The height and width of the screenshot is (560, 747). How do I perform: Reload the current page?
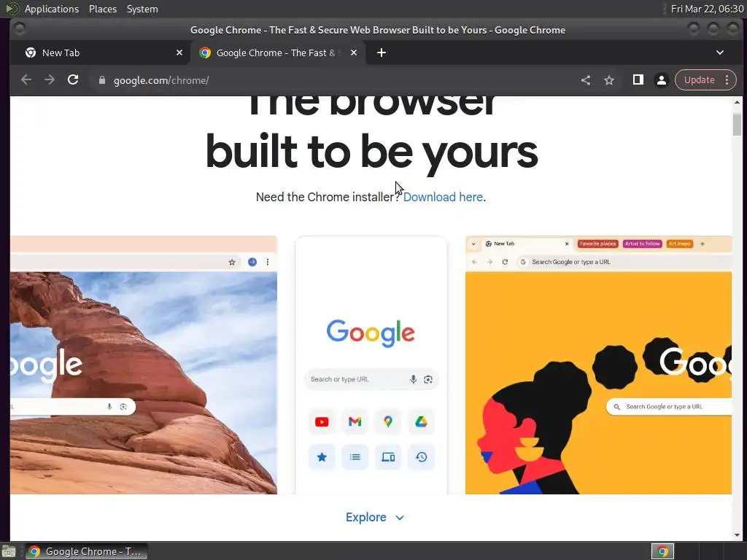coord(73,80)
